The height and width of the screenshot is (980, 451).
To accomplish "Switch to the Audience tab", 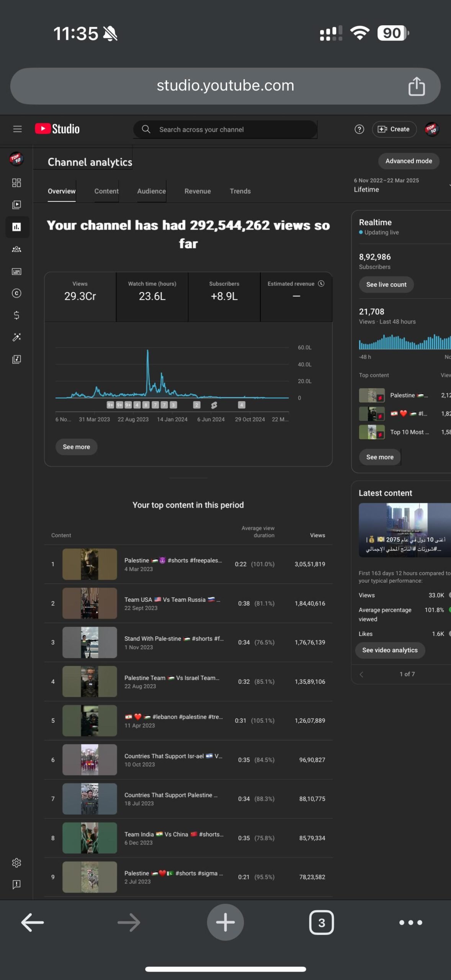I will pos(152,191).
